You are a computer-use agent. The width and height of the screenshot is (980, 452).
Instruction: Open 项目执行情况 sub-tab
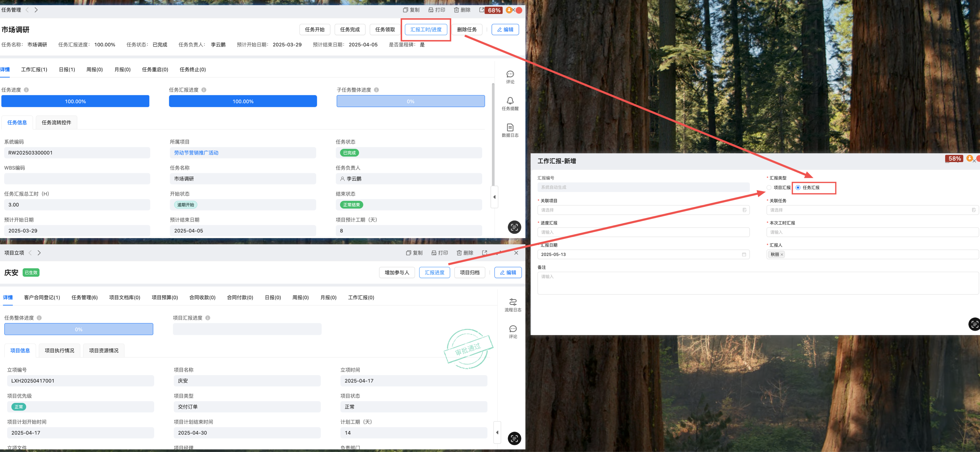tap(59, 351)
